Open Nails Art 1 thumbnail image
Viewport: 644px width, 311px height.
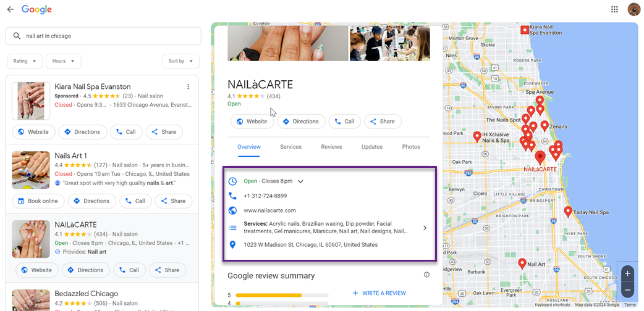pos(31,170)
